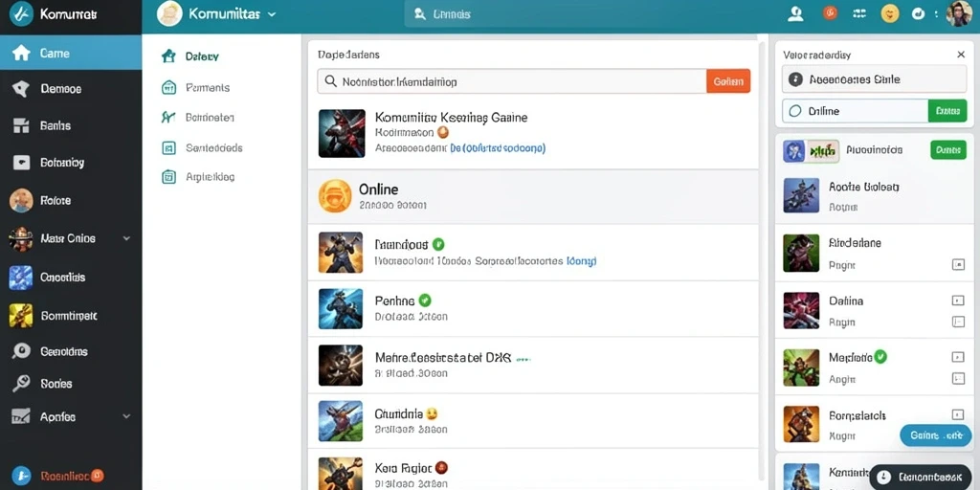This screenshot has width=980, height=490.
Task: Click the green check badge next to Penhne
Action: click(425, 300)
